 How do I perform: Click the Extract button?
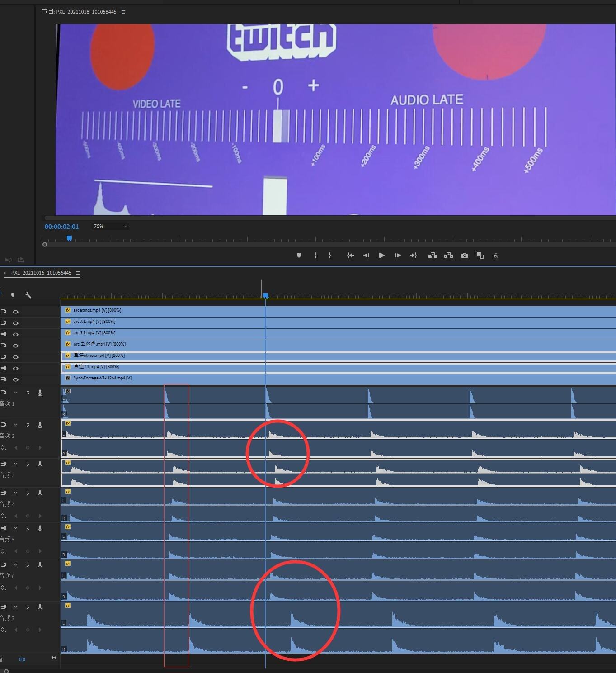(x=448, y=256)
